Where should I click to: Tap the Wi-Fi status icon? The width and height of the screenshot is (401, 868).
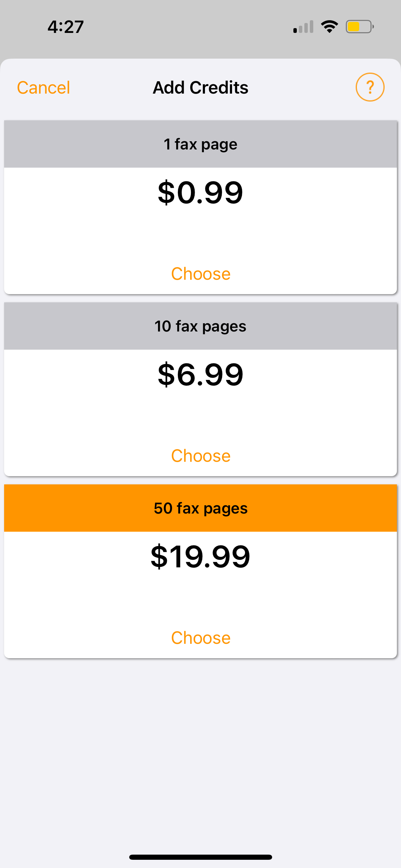click(x=329, y=26)
